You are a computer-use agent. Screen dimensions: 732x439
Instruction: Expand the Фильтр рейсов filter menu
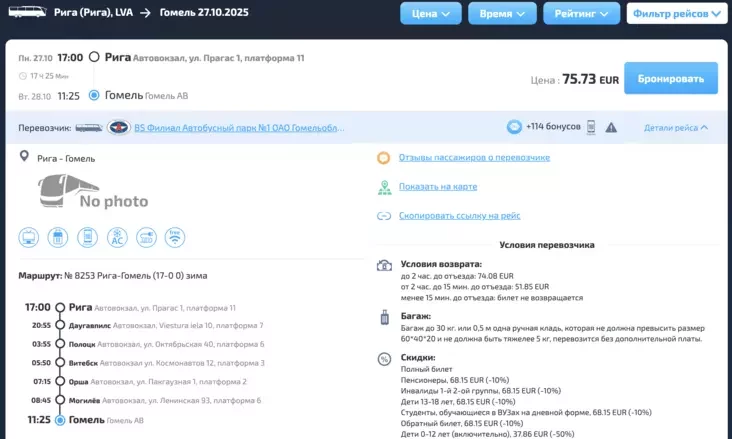pyautogui.click(x=676, y=14)
